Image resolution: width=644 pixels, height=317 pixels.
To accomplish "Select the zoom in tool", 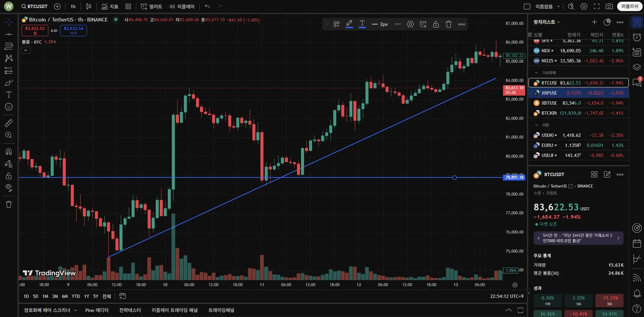I will coord(9,135).
